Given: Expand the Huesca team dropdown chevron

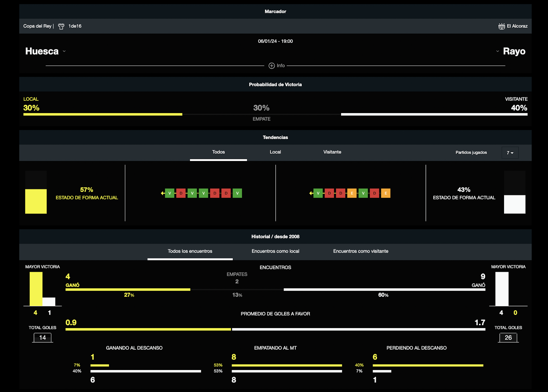Looking at the screenshot, I should [x=64, y=51].
